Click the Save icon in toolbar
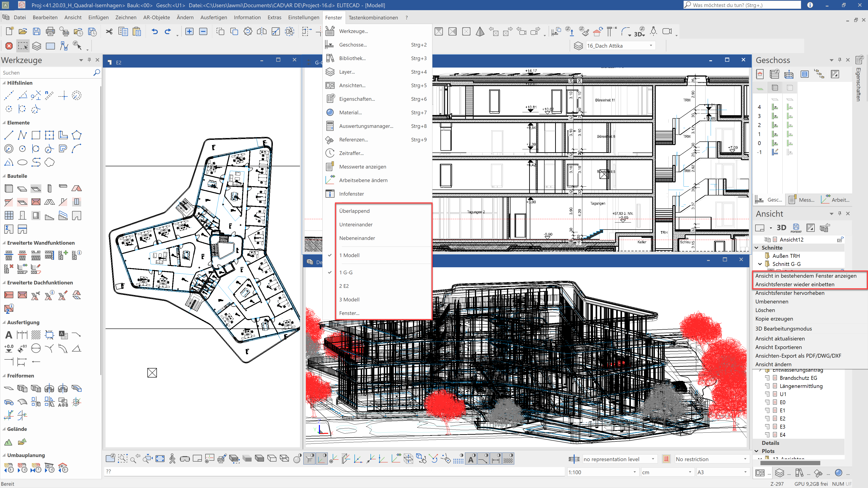Viewport: 868px width, 488px height. (x=36, y=31)
